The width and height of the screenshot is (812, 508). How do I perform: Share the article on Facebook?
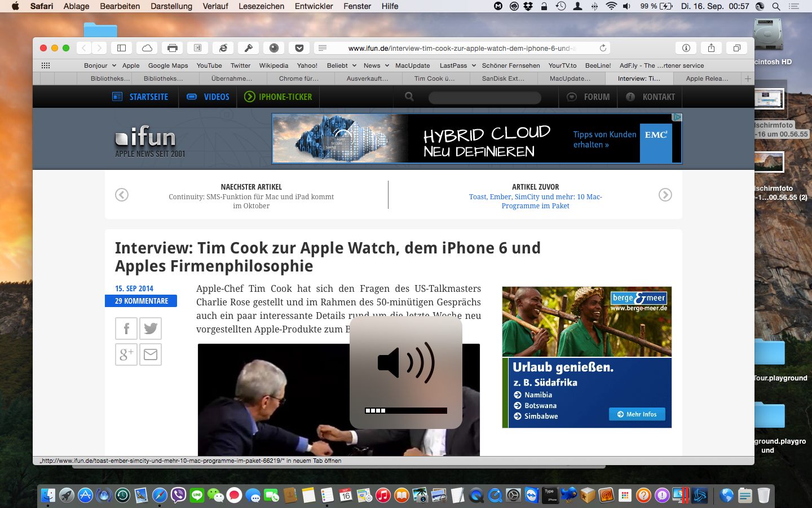coord(126,329)
